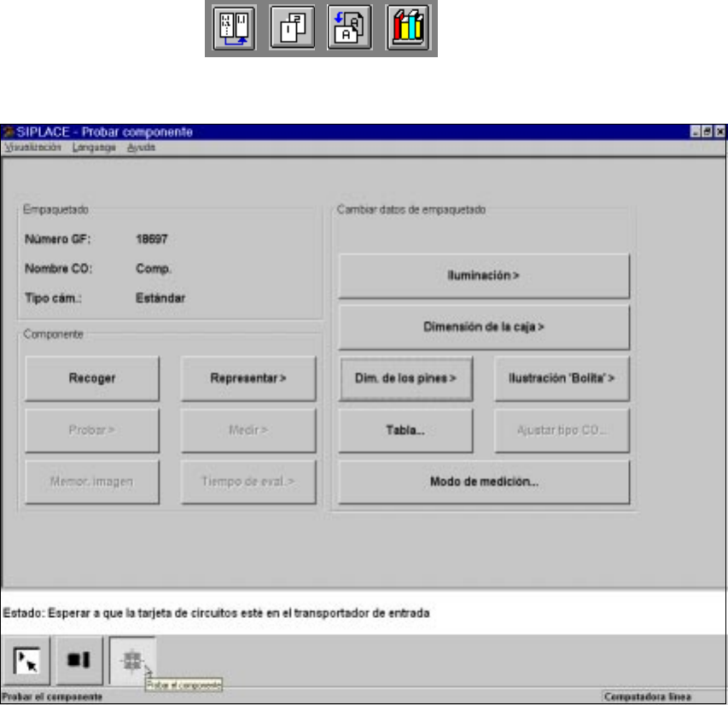Click the greyed Medir button
This screenshot has height=705, width=728.
pos(248,430)
